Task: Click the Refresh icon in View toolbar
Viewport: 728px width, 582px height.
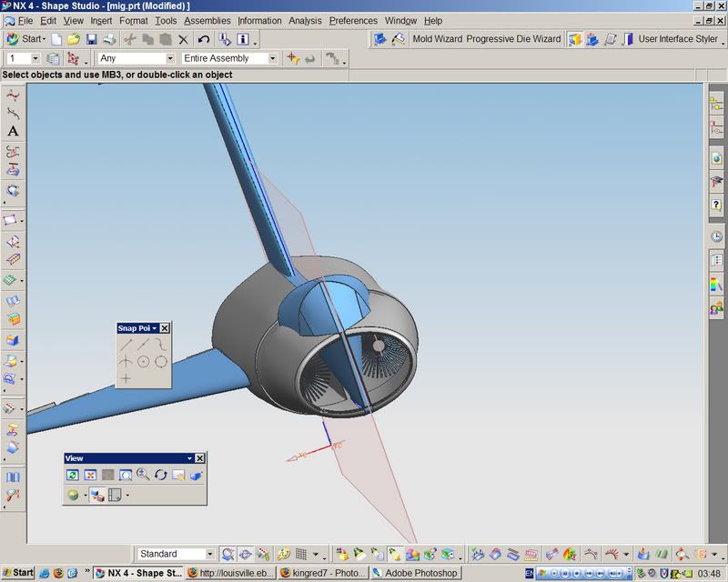Action: [x=73, y=475]
